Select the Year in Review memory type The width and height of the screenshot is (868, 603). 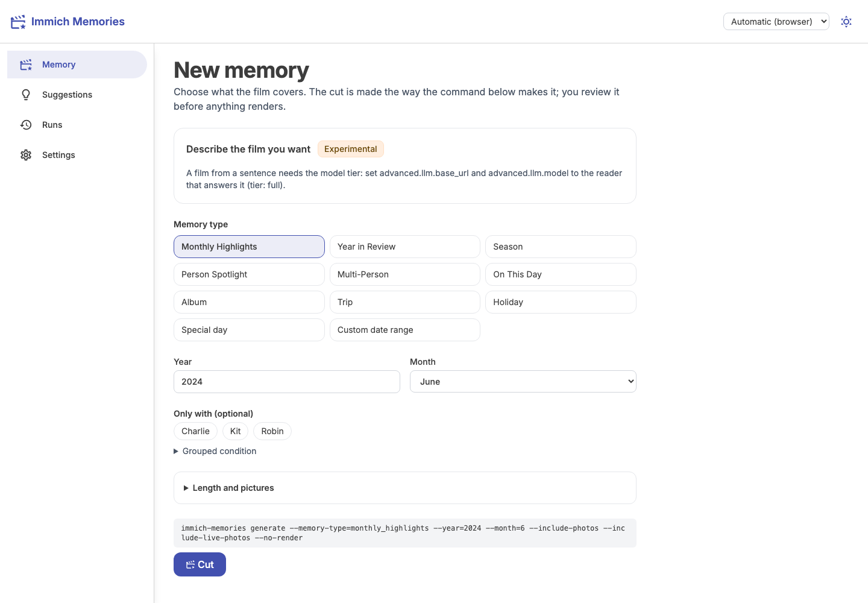point(405,247)
